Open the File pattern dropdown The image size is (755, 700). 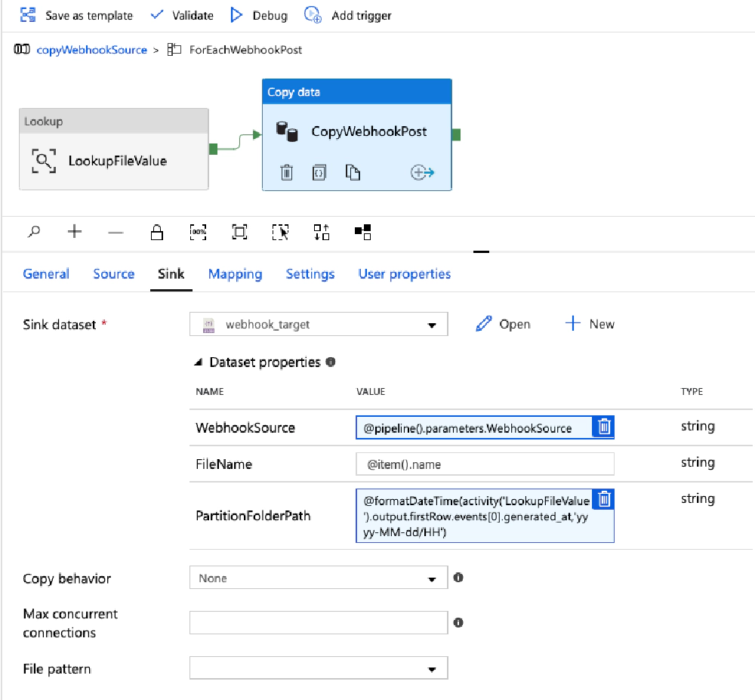[x=433, y=668]
